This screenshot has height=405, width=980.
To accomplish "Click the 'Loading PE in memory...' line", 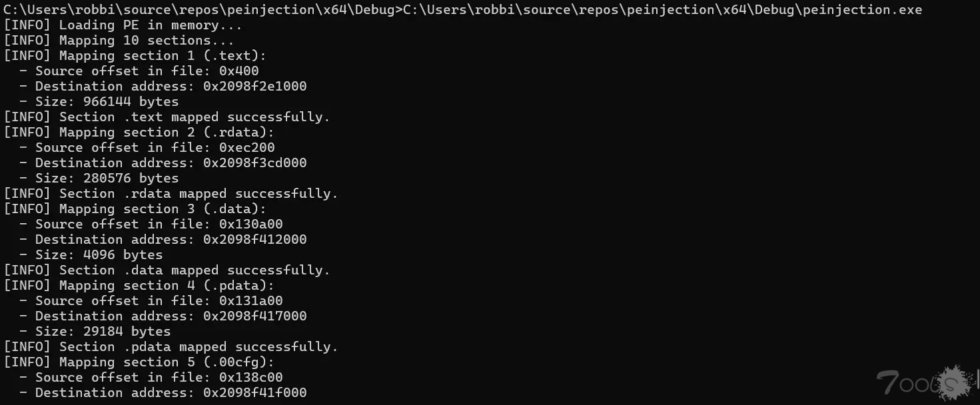I will point(123,25).
